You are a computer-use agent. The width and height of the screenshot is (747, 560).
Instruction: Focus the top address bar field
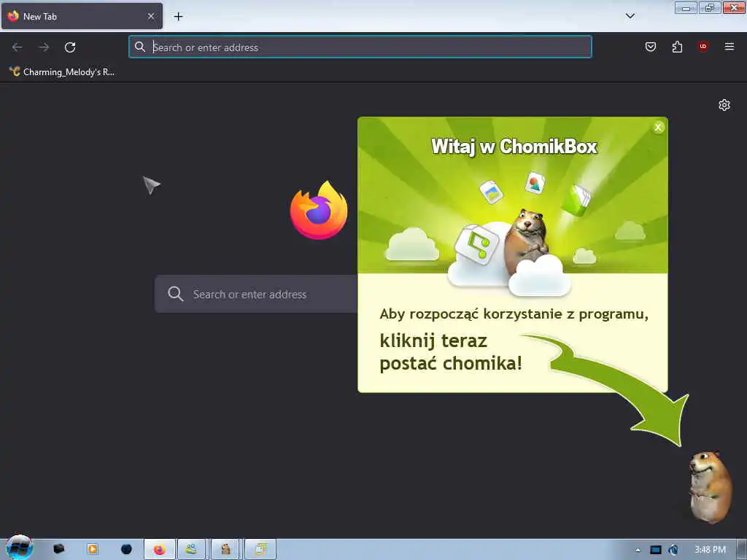[360, 47]
